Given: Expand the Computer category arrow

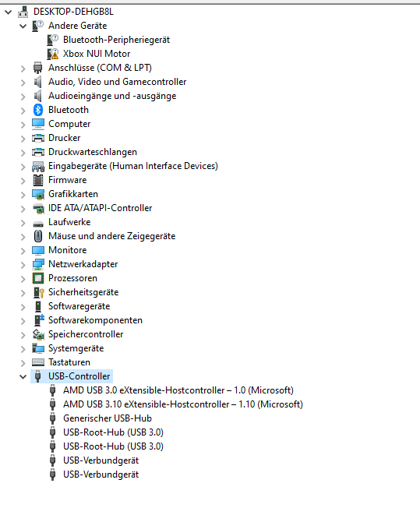Looking at the screenshot, I should click(x=23, y=125).
